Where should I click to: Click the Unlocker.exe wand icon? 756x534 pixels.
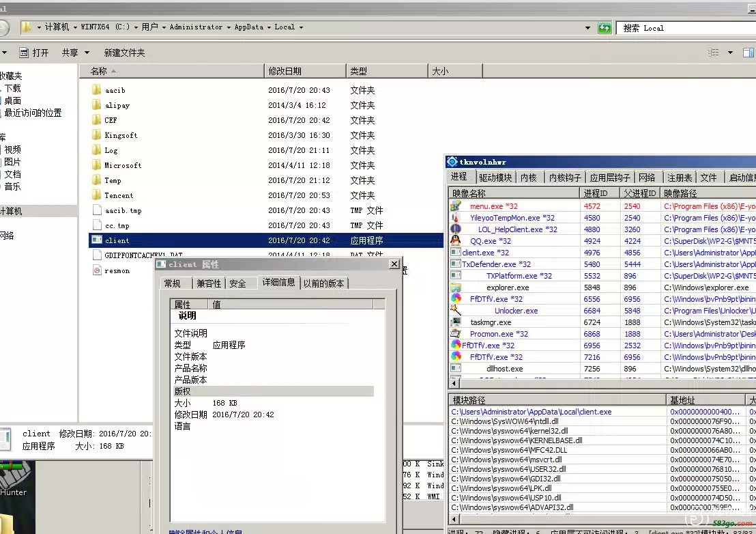pos(456,310)
